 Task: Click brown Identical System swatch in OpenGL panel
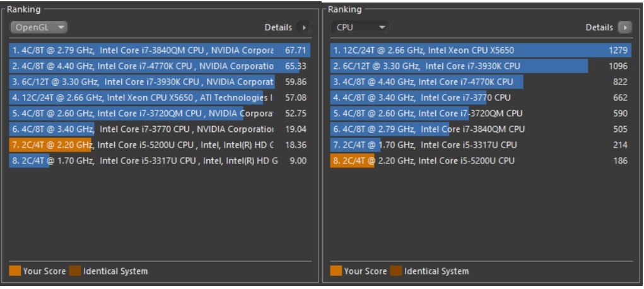pyautogui.click(x=75, y=271)
